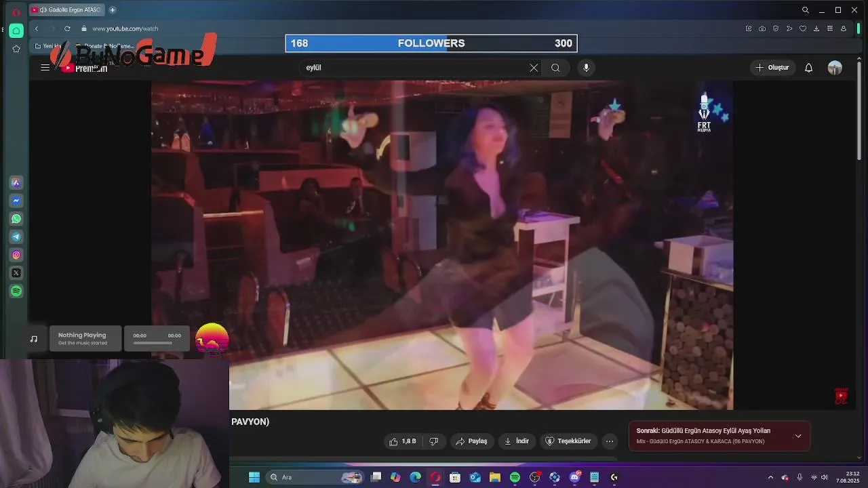
Task: Open Opera profile account icon
Action: point(844,28)
